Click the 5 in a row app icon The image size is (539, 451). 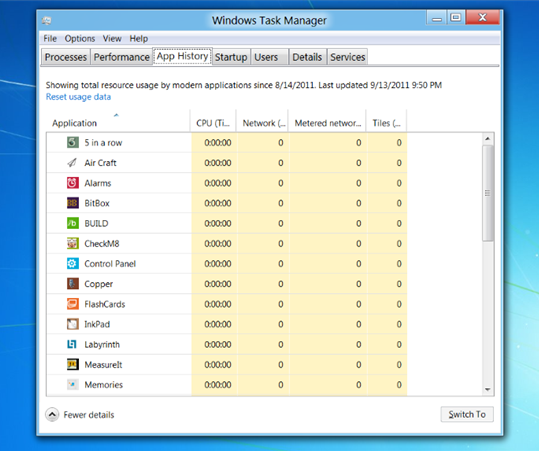(x=73, y=142)
